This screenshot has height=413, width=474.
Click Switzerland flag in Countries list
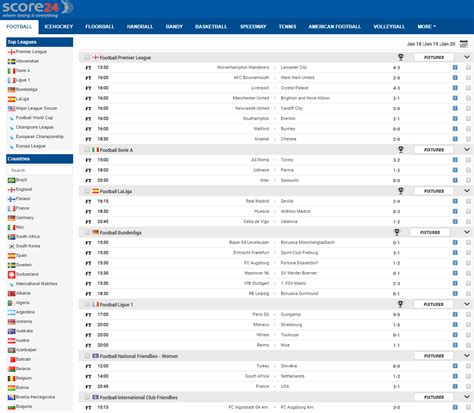point(11,274)
